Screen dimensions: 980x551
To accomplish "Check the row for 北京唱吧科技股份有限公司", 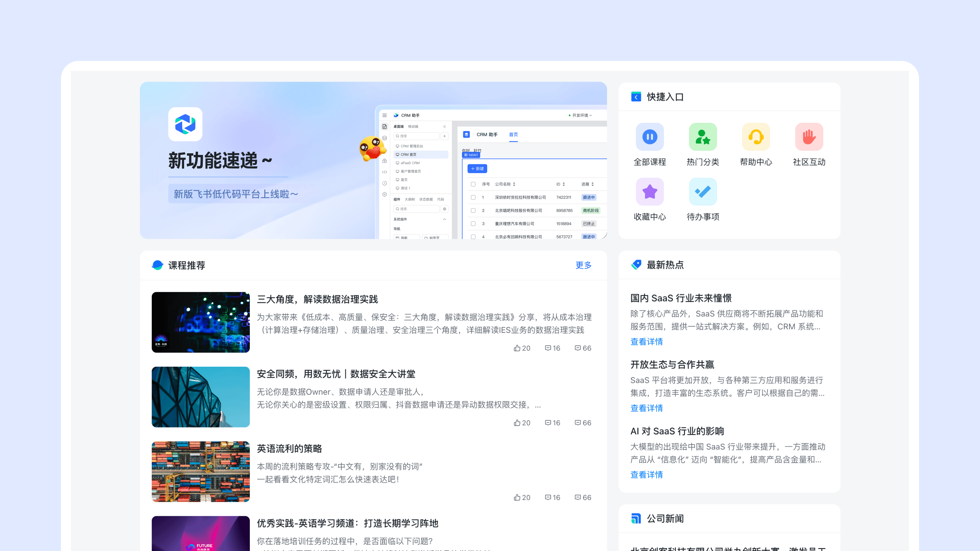I will 473,210.
